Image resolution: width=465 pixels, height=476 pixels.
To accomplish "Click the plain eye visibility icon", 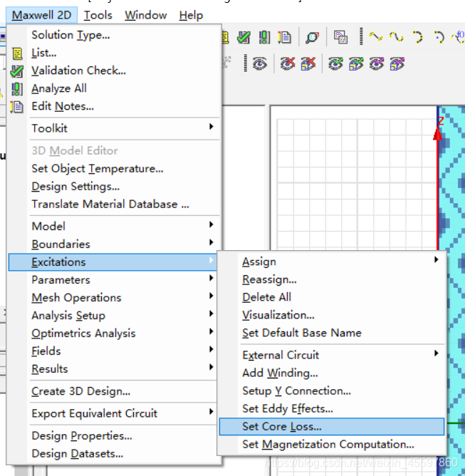I will point(260,63).
